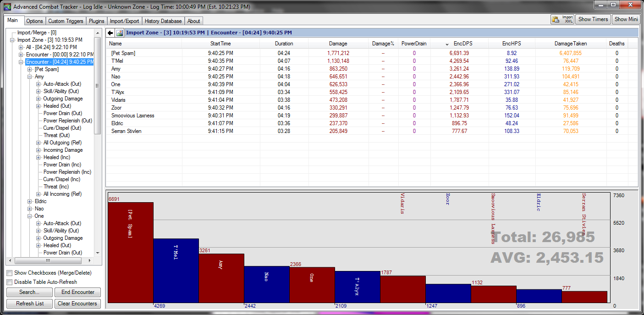Expand the Nao combatant node
The height and width of the screenshot is (315, 644).
pos(30,209)
